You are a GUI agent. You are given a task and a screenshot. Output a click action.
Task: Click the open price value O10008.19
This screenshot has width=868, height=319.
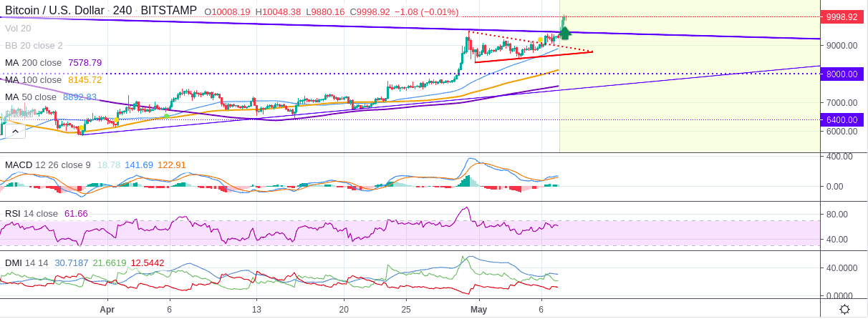[x=227, y=12]
